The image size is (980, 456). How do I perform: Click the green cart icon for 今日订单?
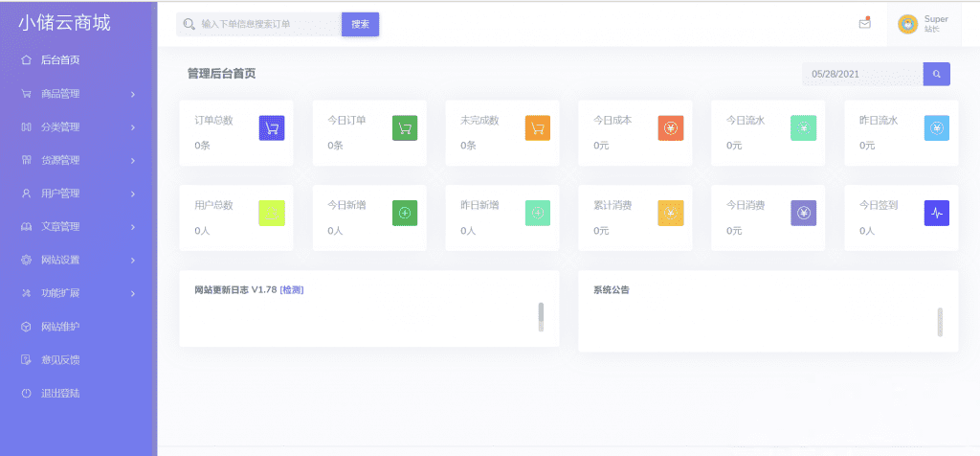click(x=405, y=127)
